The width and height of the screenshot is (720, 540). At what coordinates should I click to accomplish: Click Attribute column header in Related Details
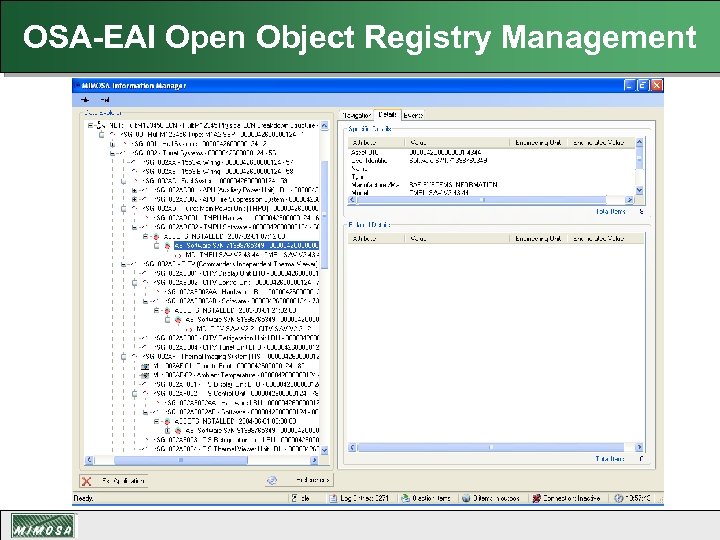pos(376,239)
